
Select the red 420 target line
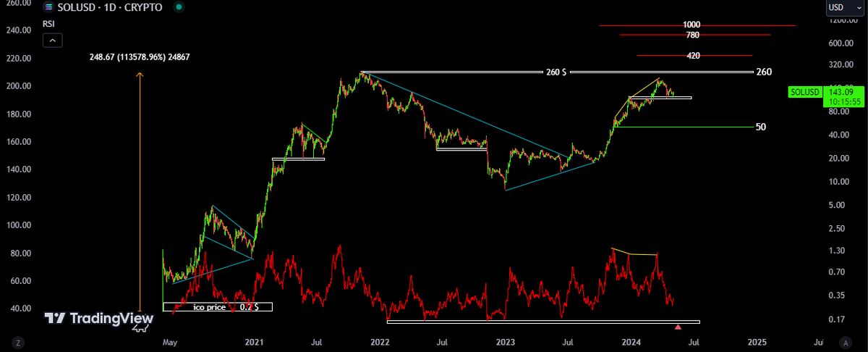[x=651, y=55]
